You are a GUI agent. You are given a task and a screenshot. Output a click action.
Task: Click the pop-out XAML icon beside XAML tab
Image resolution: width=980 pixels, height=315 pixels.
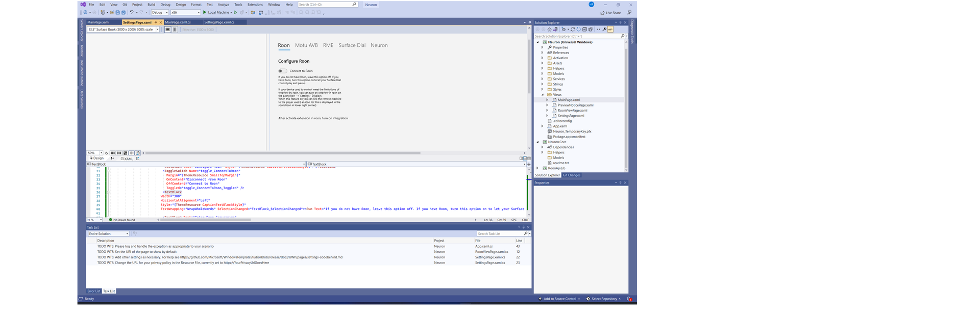138,159
